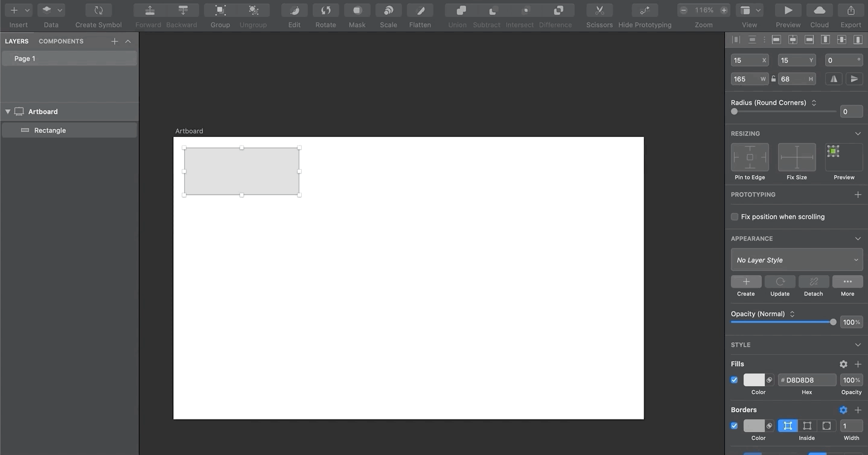Select the Rectangle layer in sidebar
868x455 pixels.
pos(49,130)
